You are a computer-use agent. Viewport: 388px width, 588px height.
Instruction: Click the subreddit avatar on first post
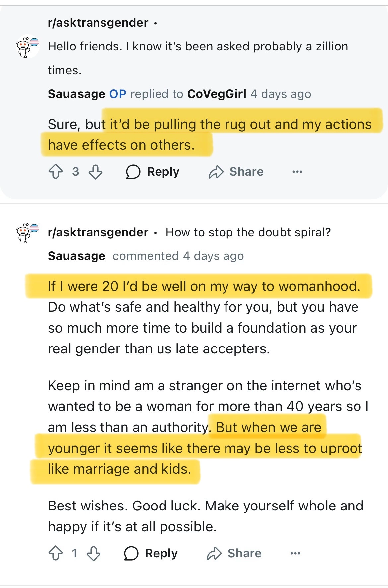click(28, 47)
